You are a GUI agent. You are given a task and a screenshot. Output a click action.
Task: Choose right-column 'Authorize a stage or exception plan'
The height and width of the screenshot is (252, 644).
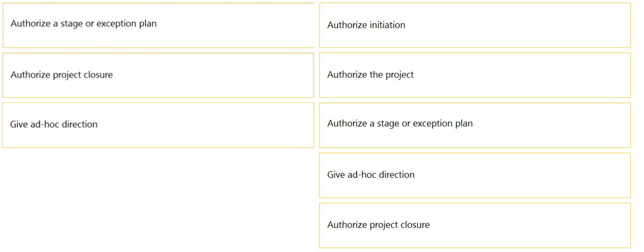click(475, 125)
